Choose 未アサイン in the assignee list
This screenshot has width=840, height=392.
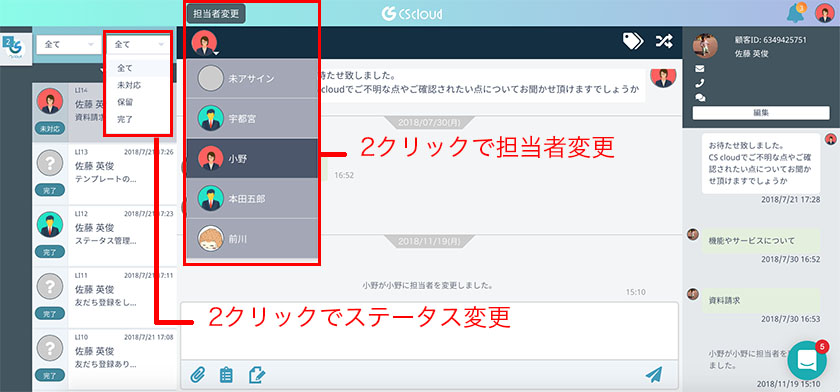click(x=252, y=78)
